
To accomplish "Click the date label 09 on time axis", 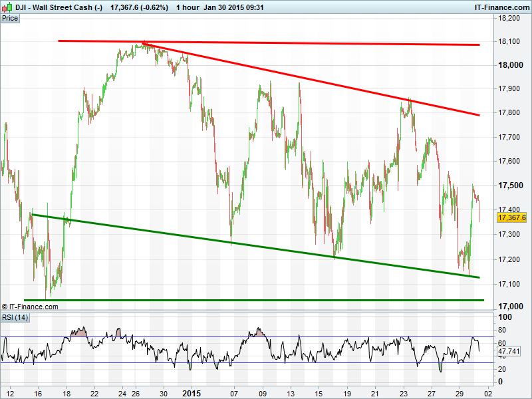I will (x=263, y=394).
